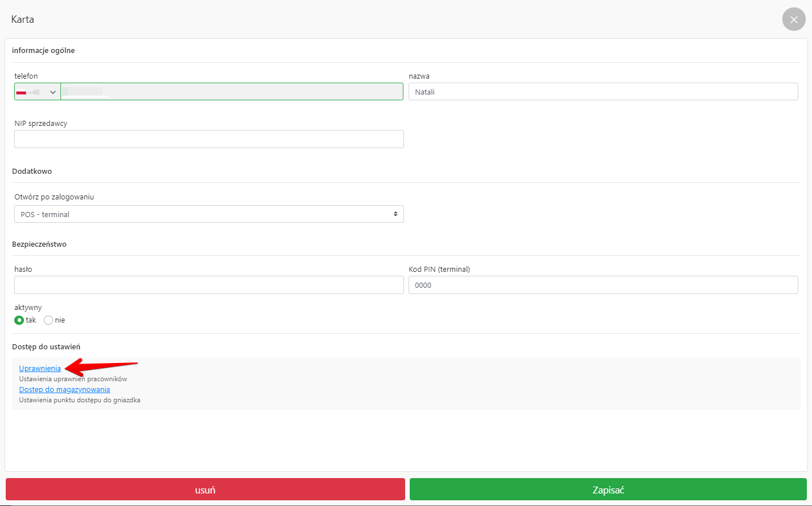This screenshot has width=812, height=506.
Task: Open the Uprawnienia link
Action: click(x=40, y=369)
